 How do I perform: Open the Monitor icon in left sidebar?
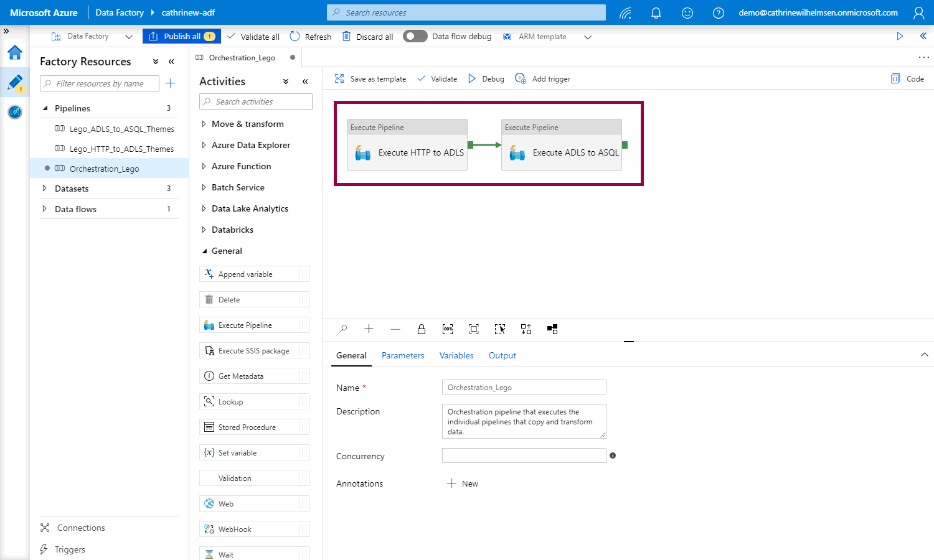[15, 112]
